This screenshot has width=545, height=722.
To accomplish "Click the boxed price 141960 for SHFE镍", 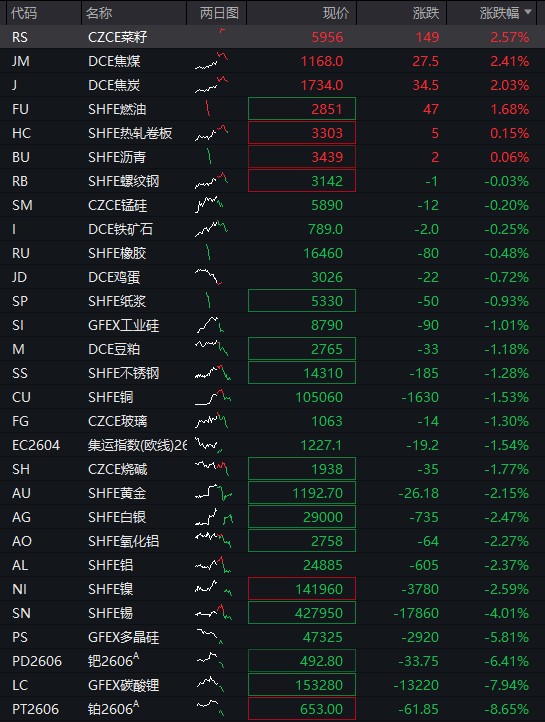I will point(302,589).
